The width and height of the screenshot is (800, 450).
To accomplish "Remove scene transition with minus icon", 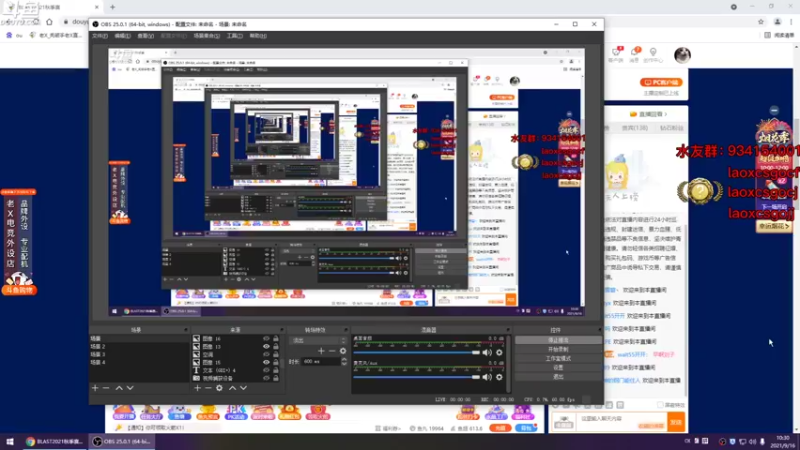I will [x=332, y=351].
